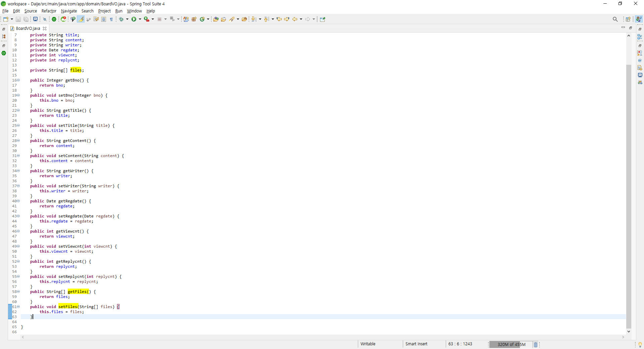Open the File menu

[5, 11]
